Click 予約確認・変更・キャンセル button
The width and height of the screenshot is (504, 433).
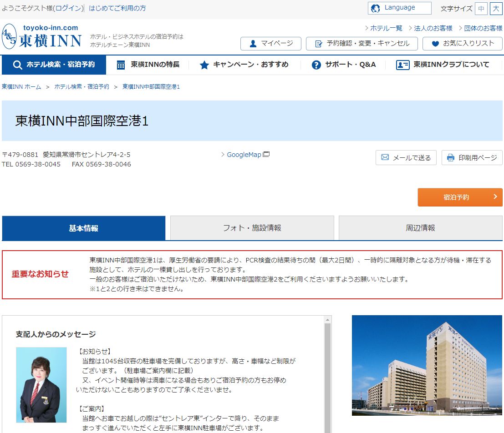(361, 44)
